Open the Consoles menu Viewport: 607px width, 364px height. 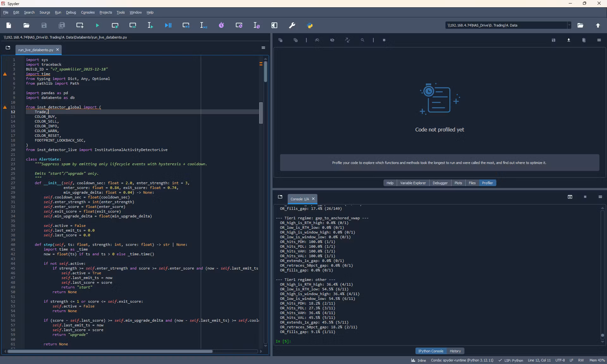[88, 12]
